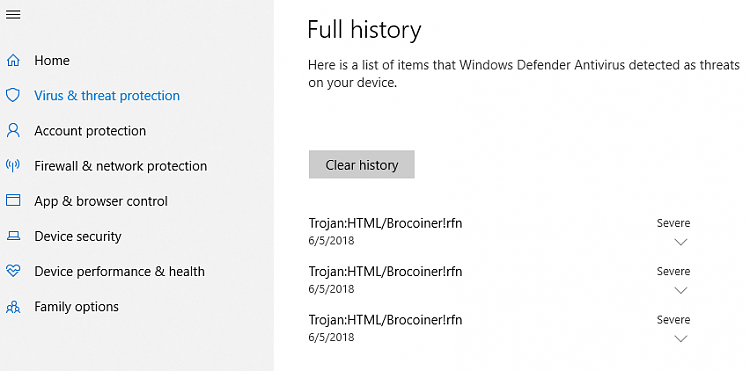The height and width of the screenshot is (371, 750).
Task: Click the Virus & threat protection shield icon
Action: point(13,95)
